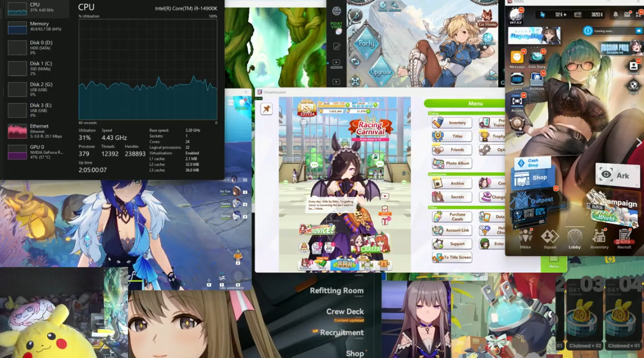The image size is (644, 358).
Task: Select Purchase Carats in Umamusume menu
Action: coord(452,216)
